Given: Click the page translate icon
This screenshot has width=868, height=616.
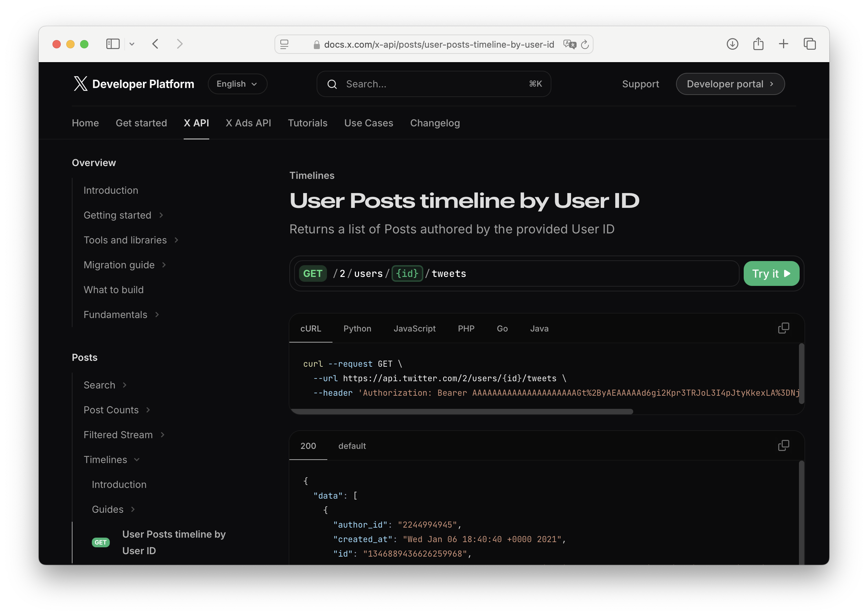Looking at the screenshot, I should 569,45.
